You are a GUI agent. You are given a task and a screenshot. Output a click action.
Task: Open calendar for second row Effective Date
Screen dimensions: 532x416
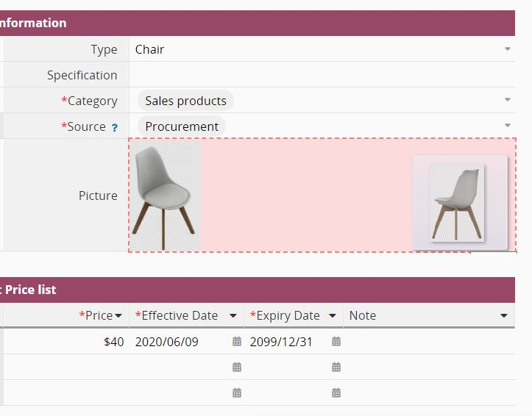(x=236, y=367)
